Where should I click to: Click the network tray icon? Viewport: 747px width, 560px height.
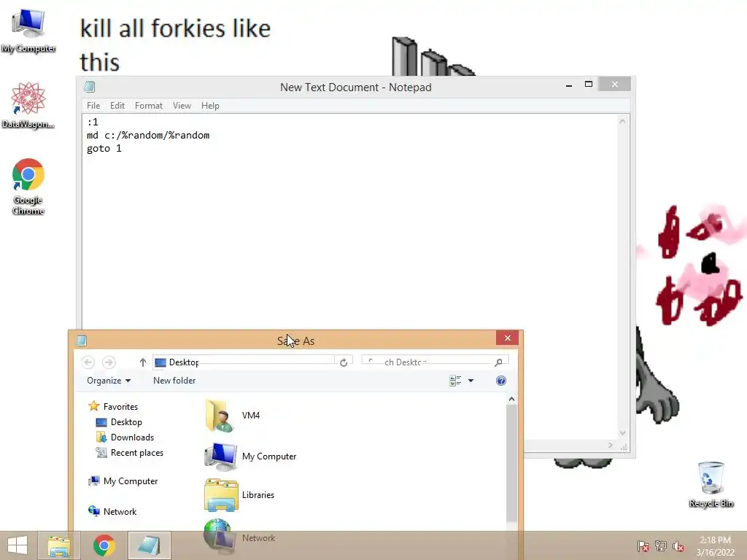[x=661, y=545]
